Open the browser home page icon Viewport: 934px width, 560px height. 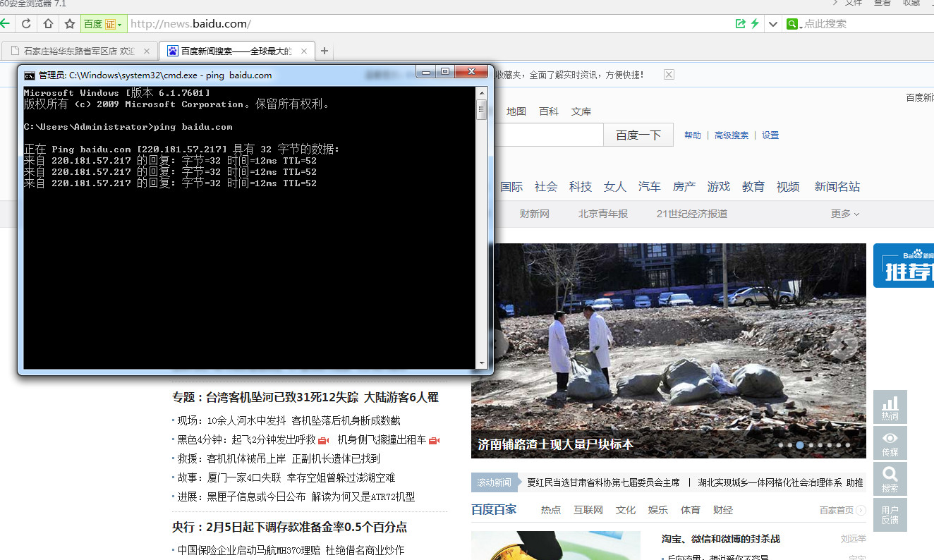point(48,23)
